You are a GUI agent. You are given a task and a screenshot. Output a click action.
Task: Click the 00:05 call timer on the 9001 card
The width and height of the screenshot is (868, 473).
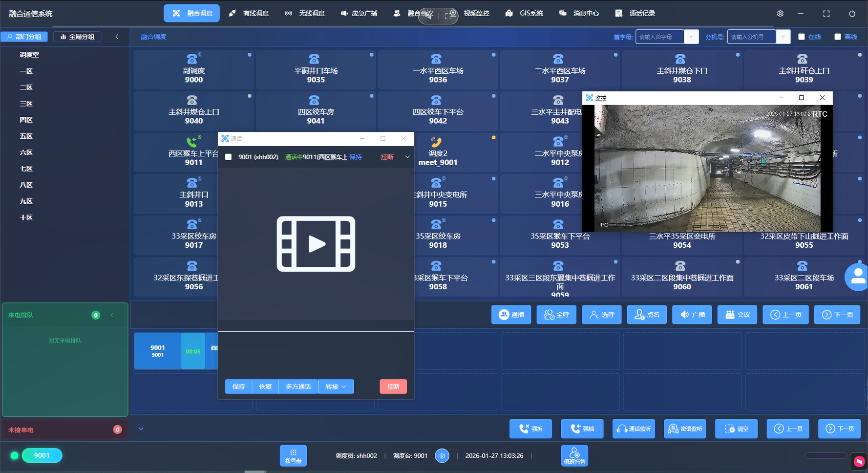[x=193, y=351]
